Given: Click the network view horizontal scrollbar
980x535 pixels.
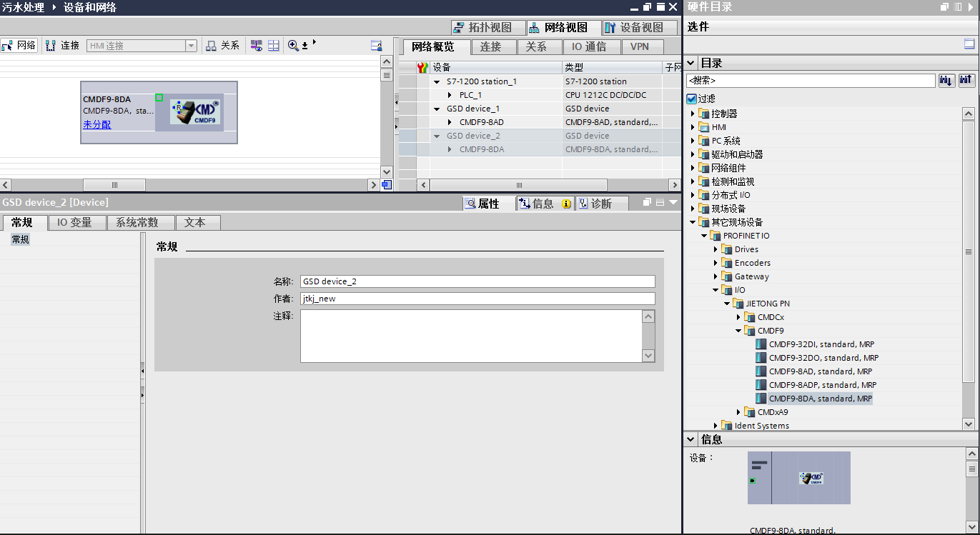Looking at the screenshot, I should coord(114,185).
